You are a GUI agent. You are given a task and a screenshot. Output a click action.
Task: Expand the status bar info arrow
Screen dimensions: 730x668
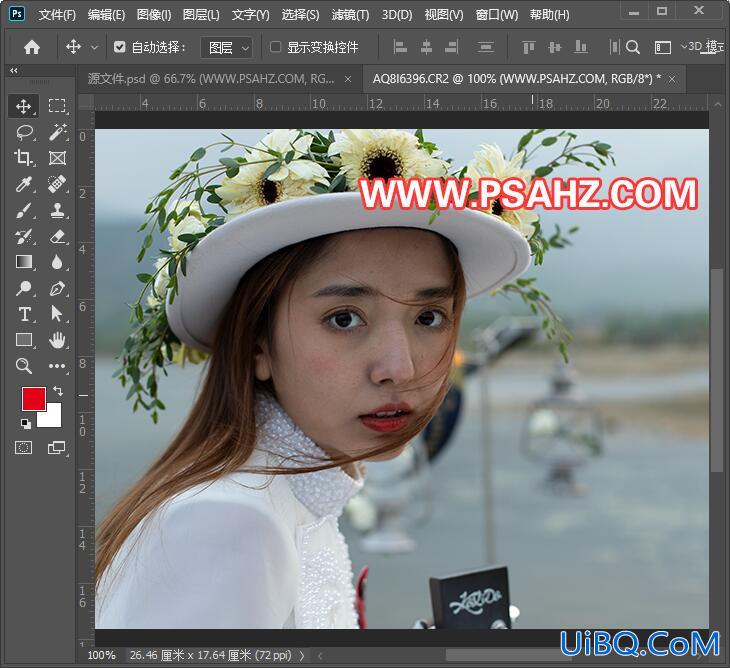[302, 655]
